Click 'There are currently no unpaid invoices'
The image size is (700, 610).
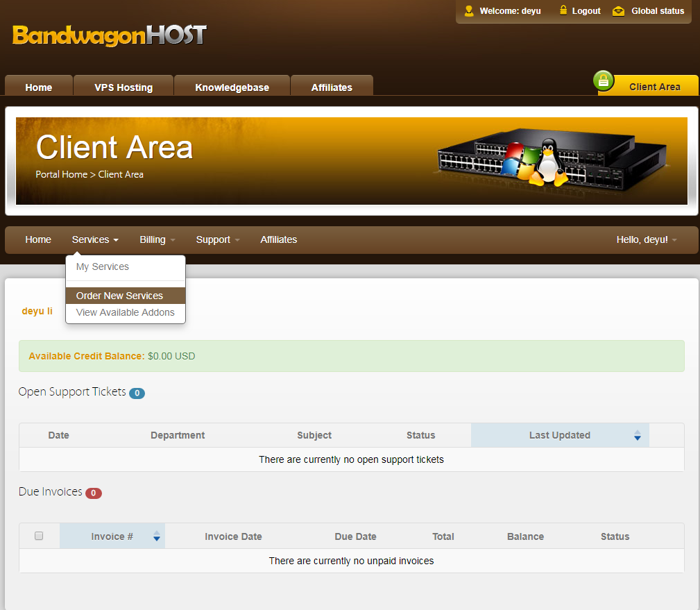(x=351, y=561)
